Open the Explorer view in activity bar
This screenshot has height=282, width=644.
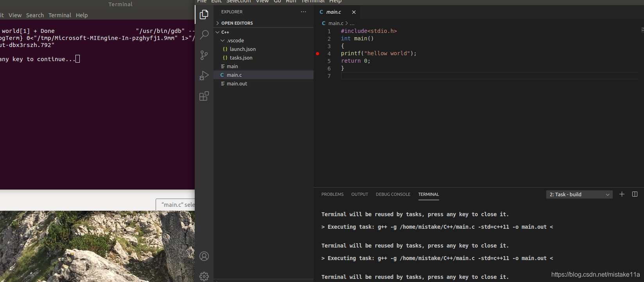coord(204,14)
